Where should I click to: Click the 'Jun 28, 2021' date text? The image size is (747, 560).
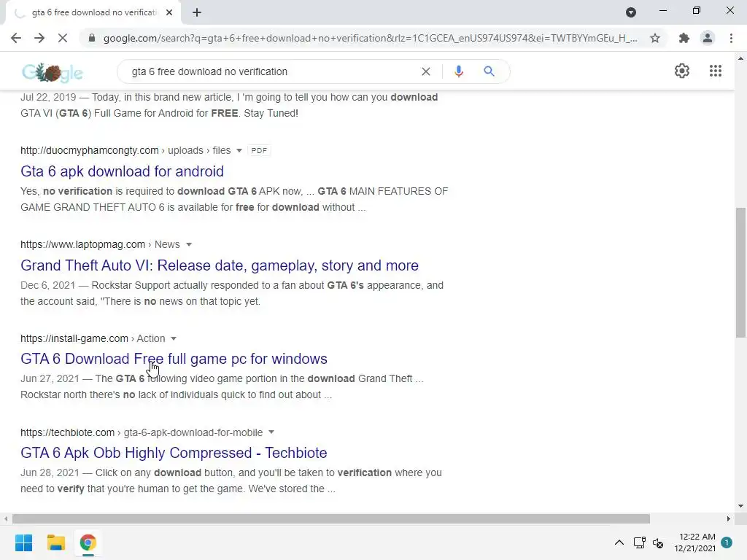tap(50, 472)
